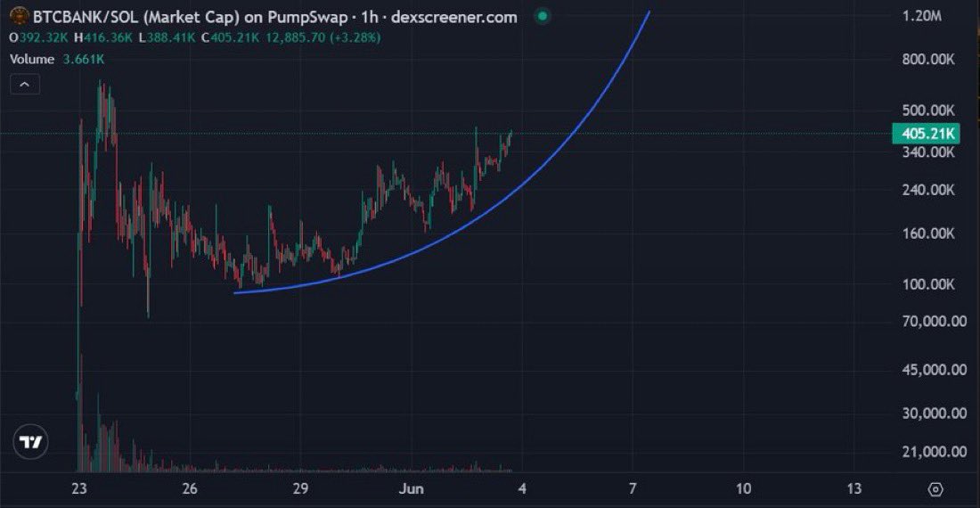This screenshot has height=508, width=980.
Task: Click the change value 12,885.70 (+3.28%)
Action: (x=323, y=37)
